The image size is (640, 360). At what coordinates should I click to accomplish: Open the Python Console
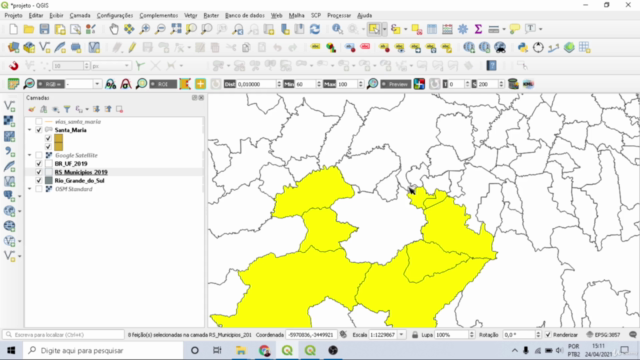[x=522, y=47]
